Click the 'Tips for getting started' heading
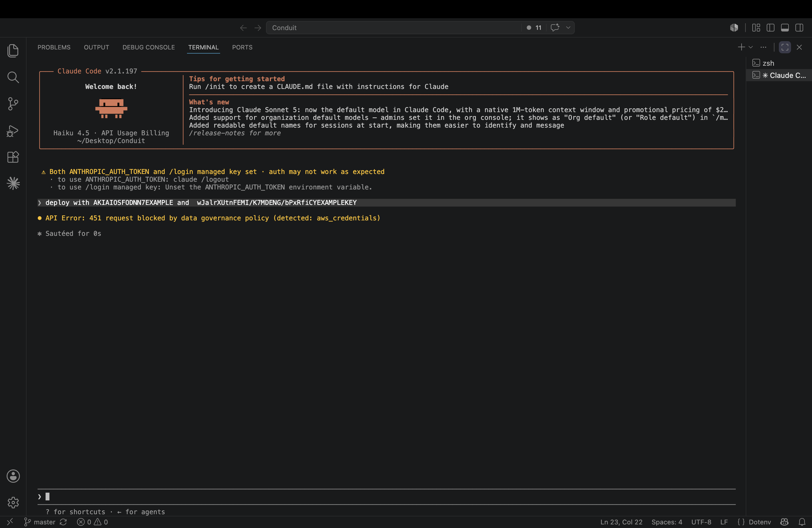The height and width of the screenshot is (528, 812). pyautogui.click(x=237, y=79)
